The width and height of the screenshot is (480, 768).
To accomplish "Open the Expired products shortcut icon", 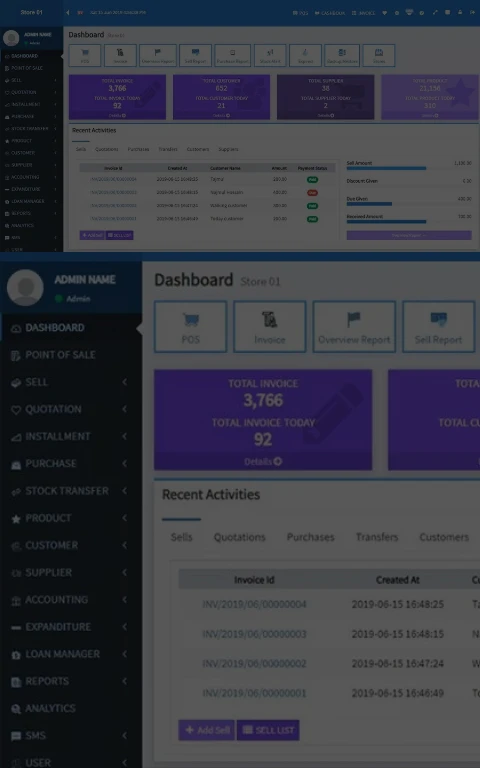I will 305,55.
